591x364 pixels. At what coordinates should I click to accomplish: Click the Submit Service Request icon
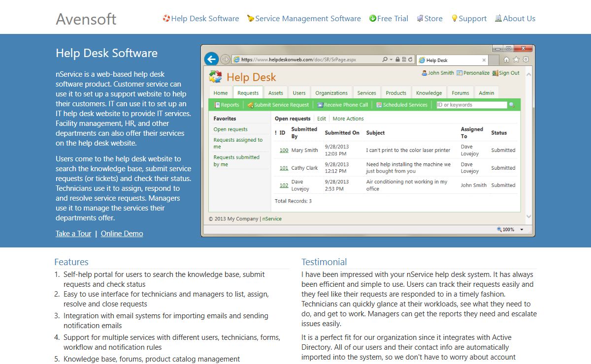250,105
